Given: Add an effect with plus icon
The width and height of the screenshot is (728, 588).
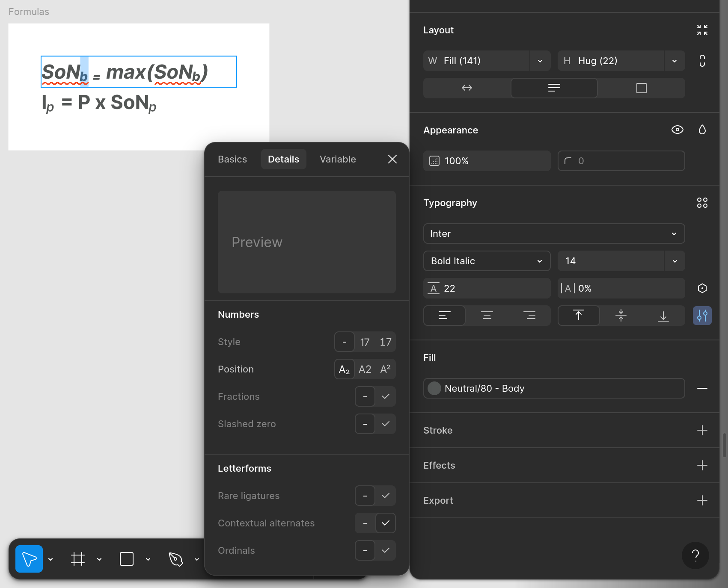Looking at the screenshot, I should click(x=702, y=465).
